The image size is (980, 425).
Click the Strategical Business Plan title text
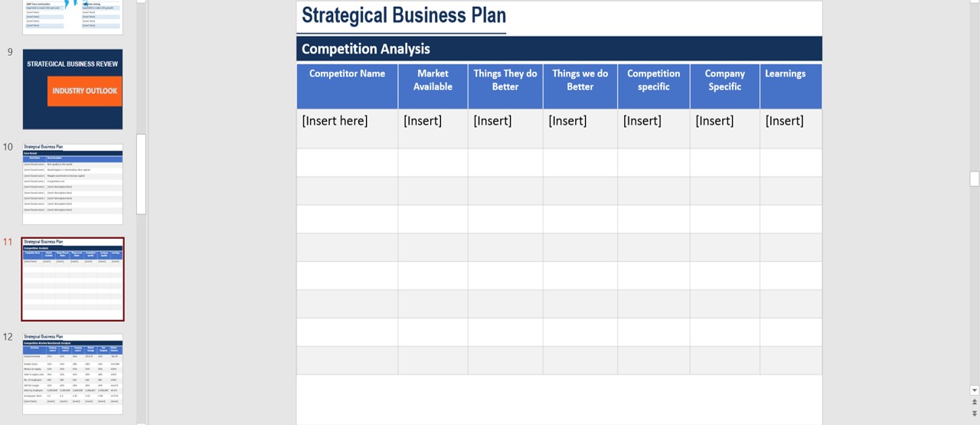click(x=403, y=15)
